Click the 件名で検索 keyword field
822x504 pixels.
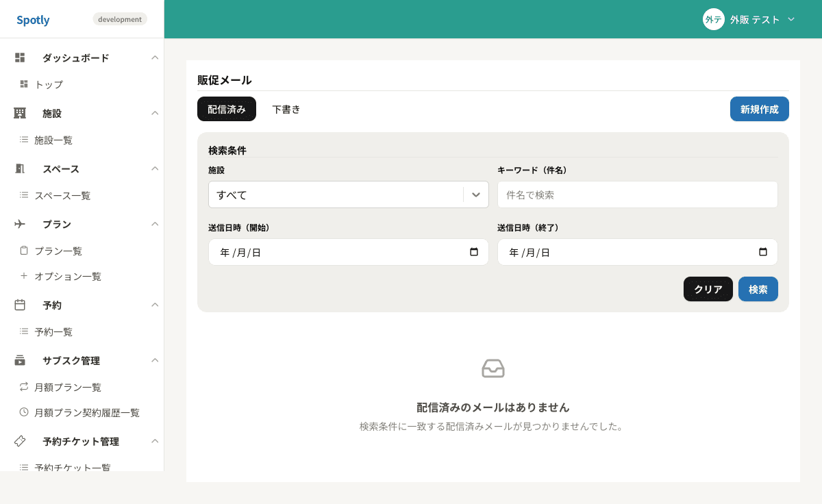click(638, 194)
